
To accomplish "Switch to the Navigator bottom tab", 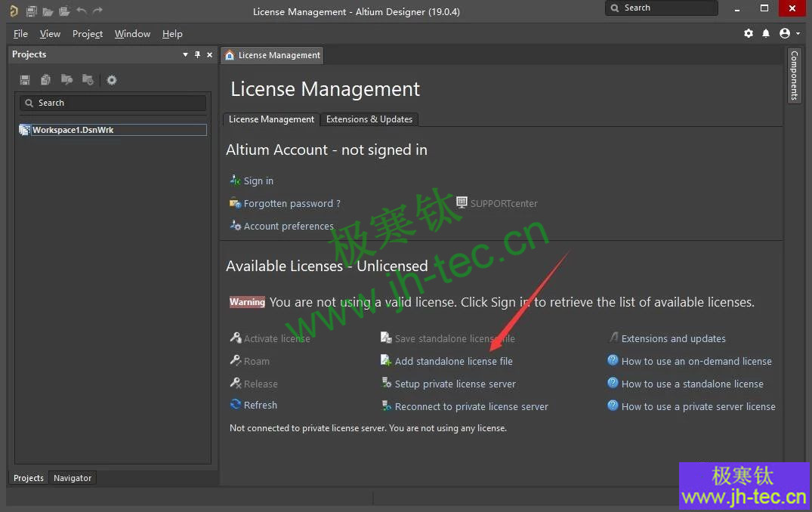I will click(x=73, y=478).
